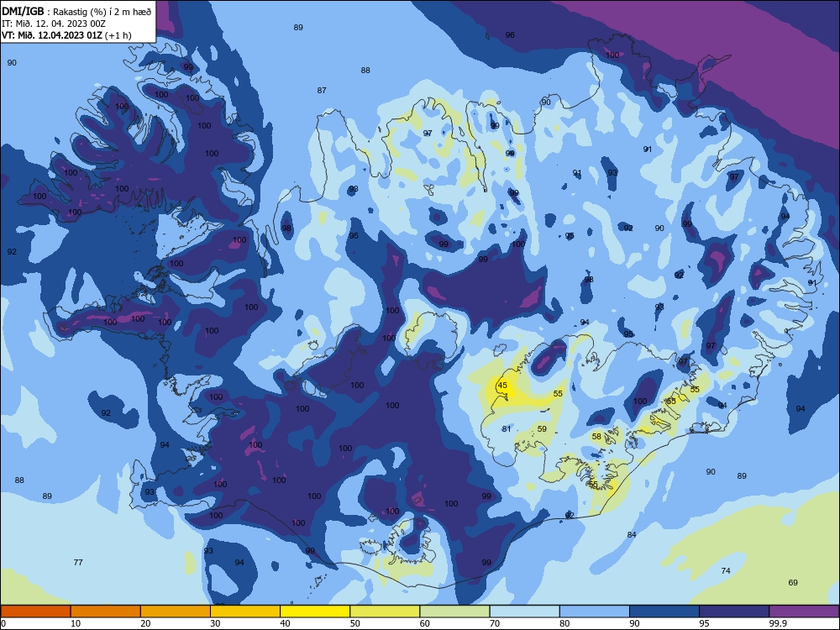Image resolution: width=840 pixels, height=630 pixels.
Task: Click the '99.9' legend tick label
Action: click(778, 623)
